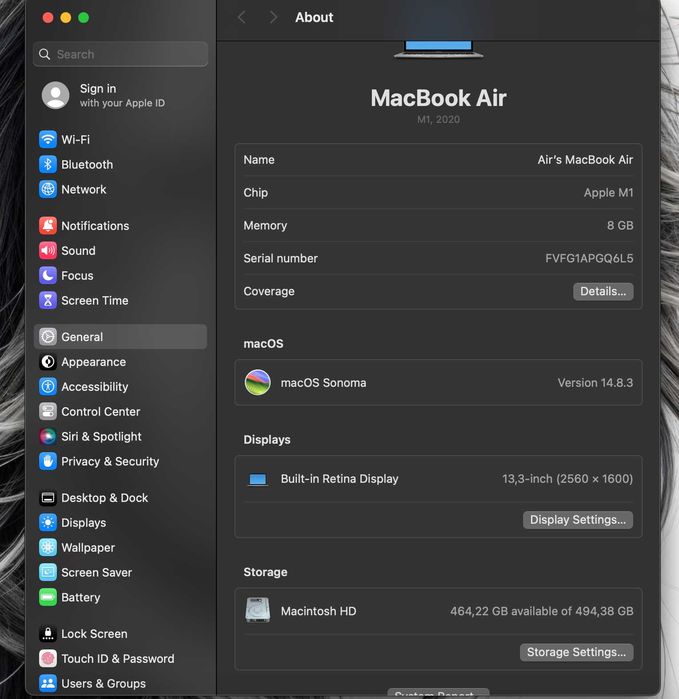Viewport: 679px width, 699px height.
Task: Click the MacBook Air laptop image
Action: pyautogui.click(x=438, y=49)
